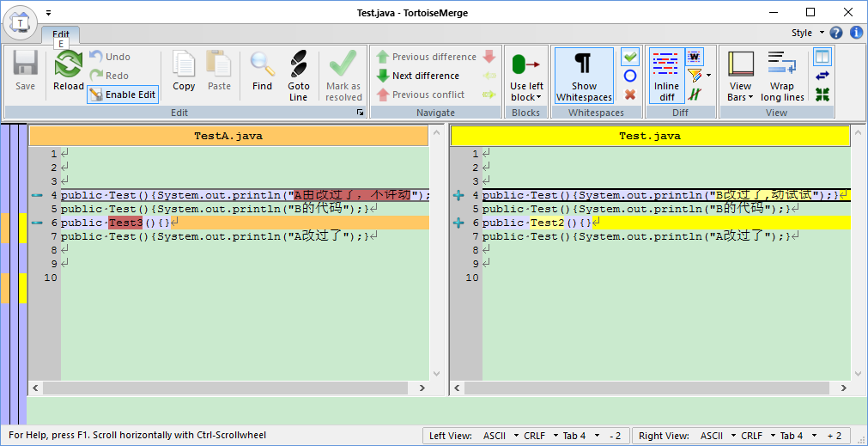Toggle Wrap long lines
Image resolution: width=868 pixels, height=446 pixels.
click(x=782, y=76)
